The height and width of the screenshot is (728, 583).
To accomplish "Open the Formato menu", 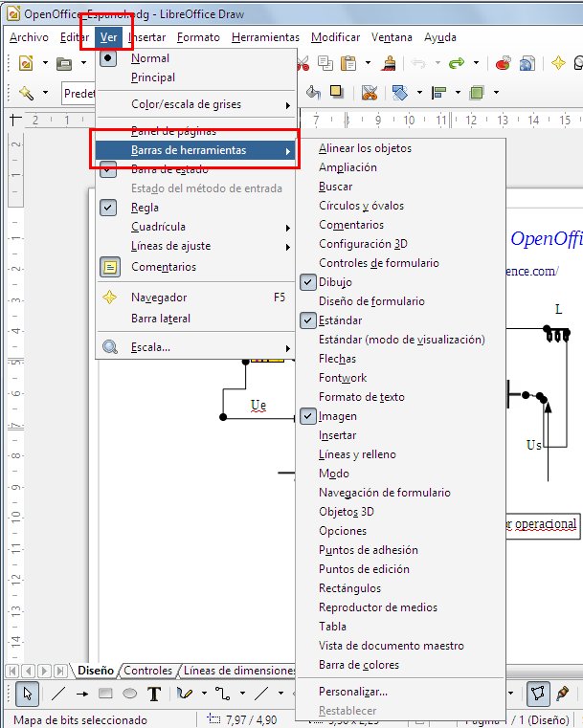I will coord(198,37).
